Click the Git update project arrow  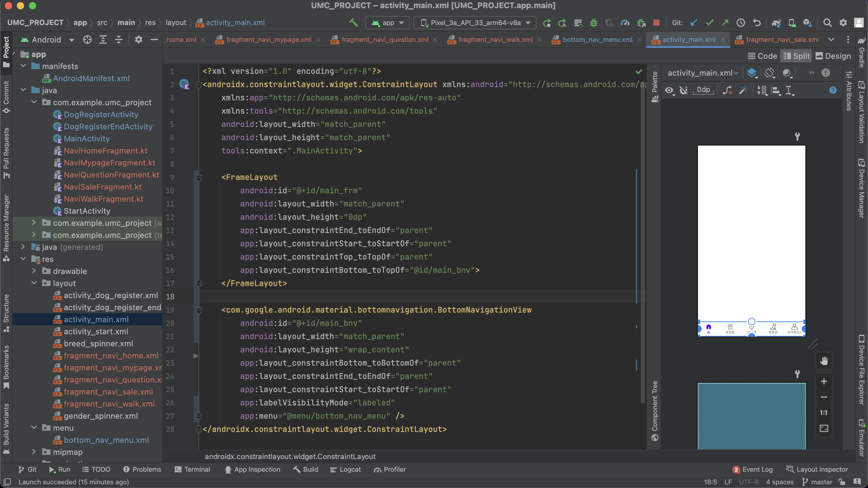coord(693,23)
